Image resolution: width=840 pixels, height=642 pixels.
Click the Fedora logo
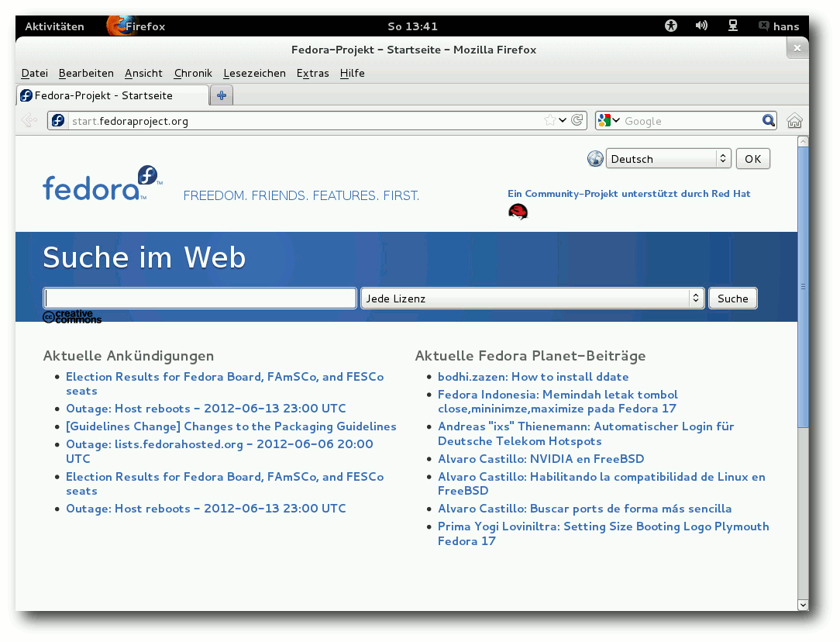pyautogui.click(x=102, y=183)
